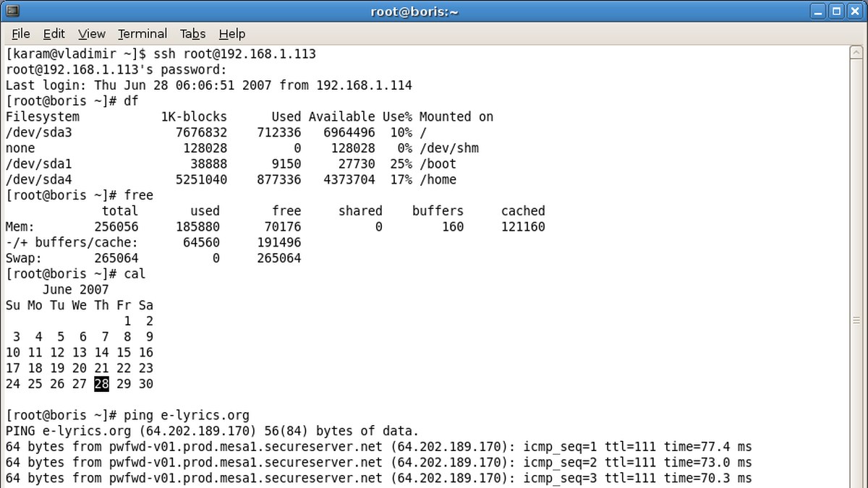Click the 'root@boris:~' window title
The width and height of the screenshot is (868, 488).
tap(414, 11)
